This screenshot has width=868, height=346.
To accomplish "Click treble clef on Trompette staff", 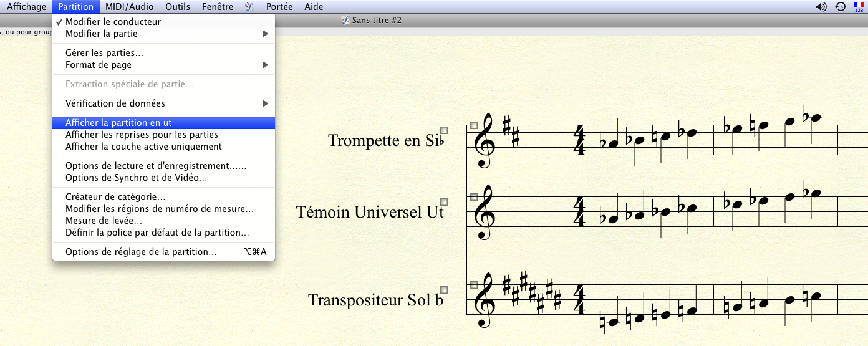I will click(x=485, y=140).
